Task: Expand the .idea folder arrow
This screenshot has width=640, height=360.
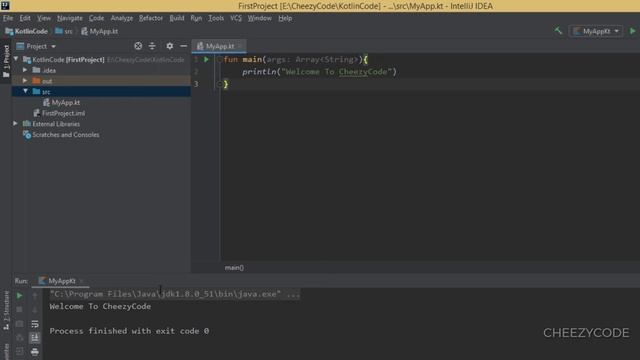Action: click(x=25, y=70)
